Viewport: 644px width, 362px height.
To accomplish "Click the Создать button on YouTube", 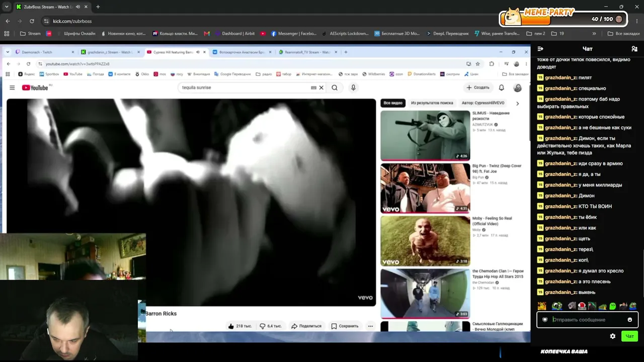I will (478, 87).
